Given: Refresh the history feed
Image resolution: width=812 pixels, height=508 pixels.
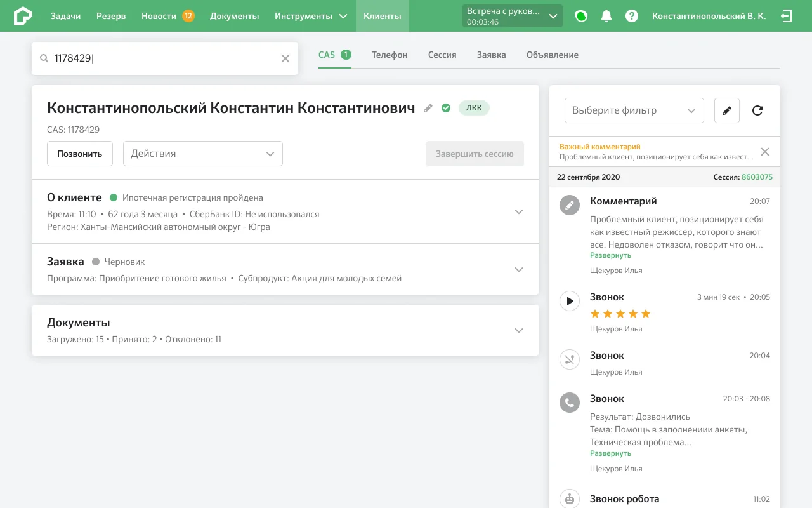Looking at the screenshot, I should pos(757,110).
